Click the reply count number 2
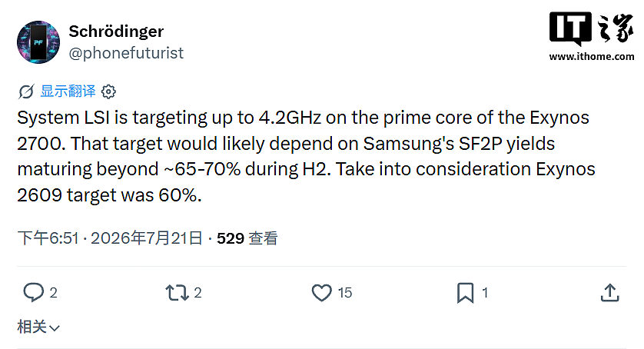This screenshot has height=349, width=644. pyautogui.click(x=53, y=293)
